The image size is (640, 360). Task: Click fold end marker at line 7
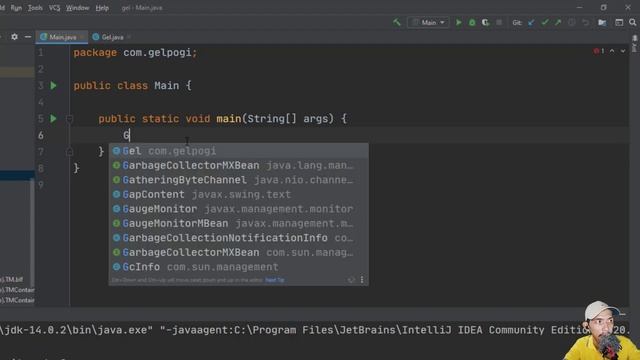[69, 152]
